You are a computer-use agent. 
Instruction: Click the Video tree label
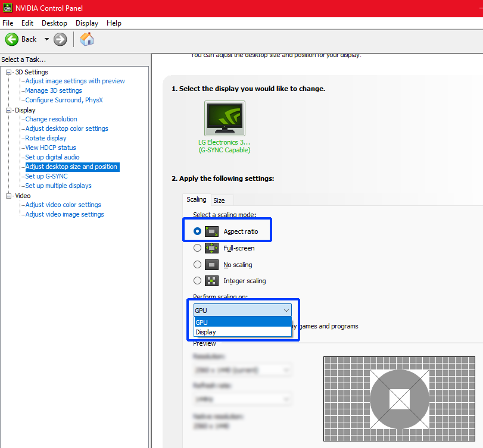[x=23, y=196]
